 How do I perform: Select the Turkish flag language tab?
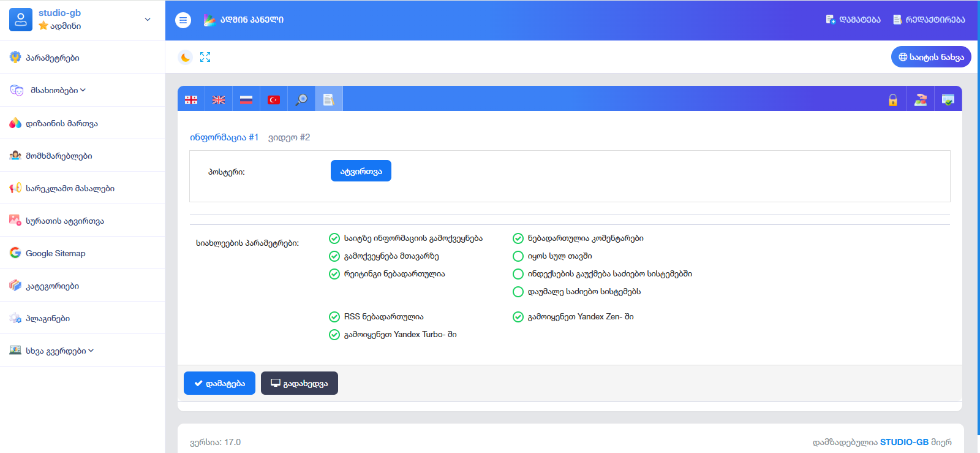[x=274, y=99]
